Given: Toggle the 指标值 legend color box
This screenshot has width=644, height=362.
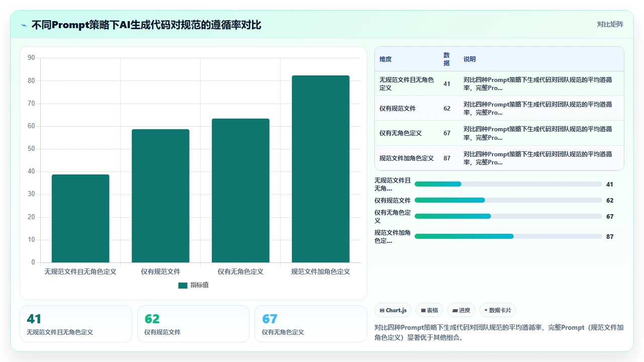Looking at the screenshot, I should (183, 286).
